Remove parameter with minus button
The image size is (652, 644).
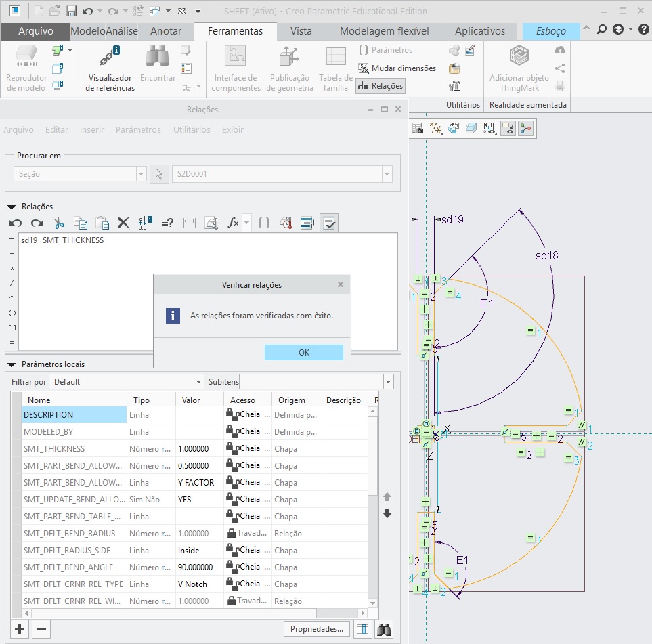tap(41, 629)
